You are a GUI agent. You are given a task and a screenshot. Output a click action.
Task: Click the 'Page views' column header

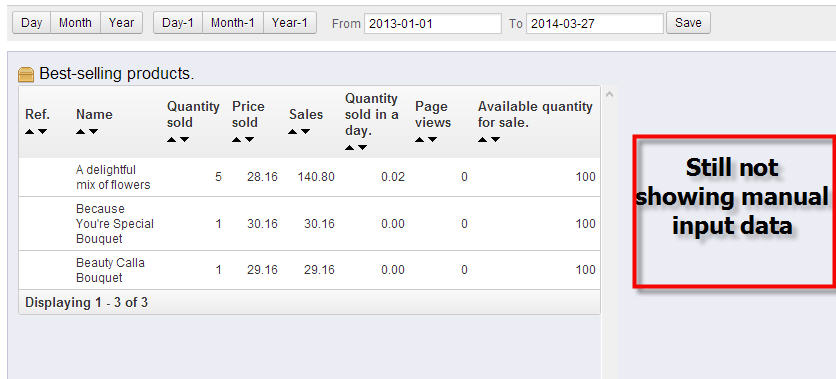pyautogui.click(x=433, y=115)
